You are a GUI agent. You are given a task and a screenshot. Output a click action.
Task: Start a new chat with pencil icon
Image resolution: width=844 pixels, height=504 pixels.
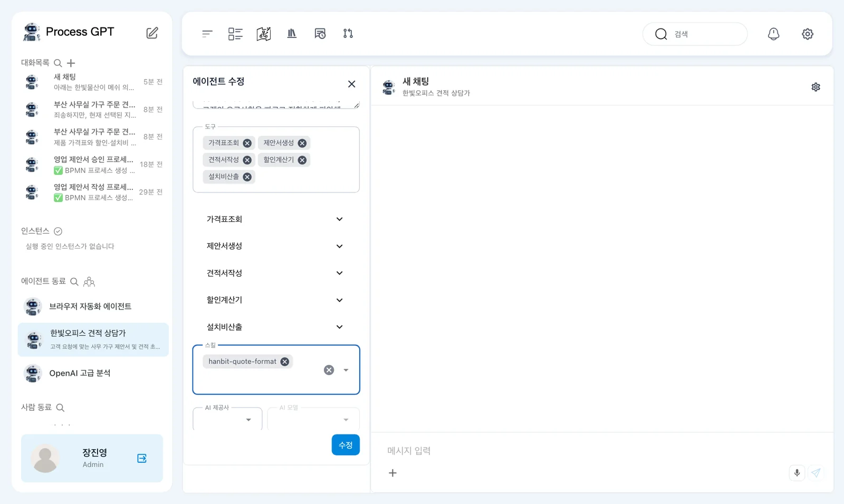(152, 33)
